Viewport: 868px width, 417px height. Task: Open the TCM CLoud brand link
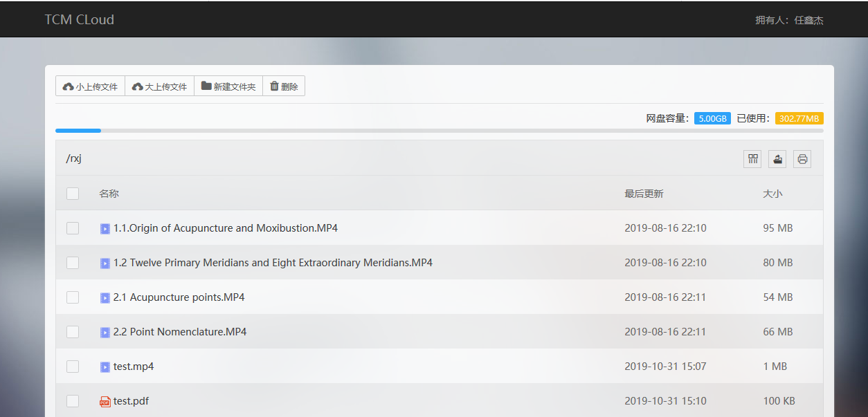click(80, 19)
